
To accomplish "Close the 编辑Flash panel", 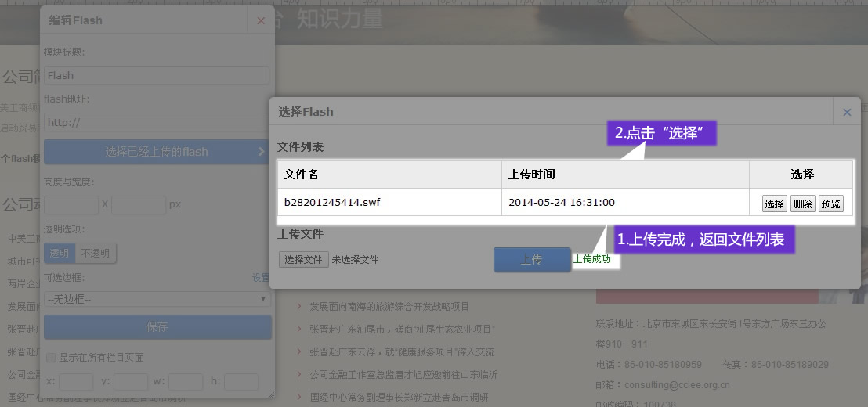I will click(261, 20).
